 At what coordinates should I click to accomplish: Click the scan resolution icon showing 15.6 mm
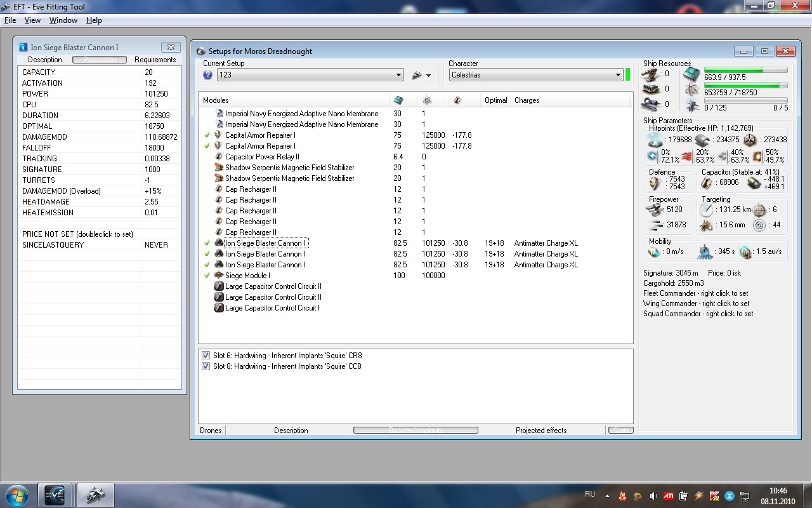tap(707, 225)
